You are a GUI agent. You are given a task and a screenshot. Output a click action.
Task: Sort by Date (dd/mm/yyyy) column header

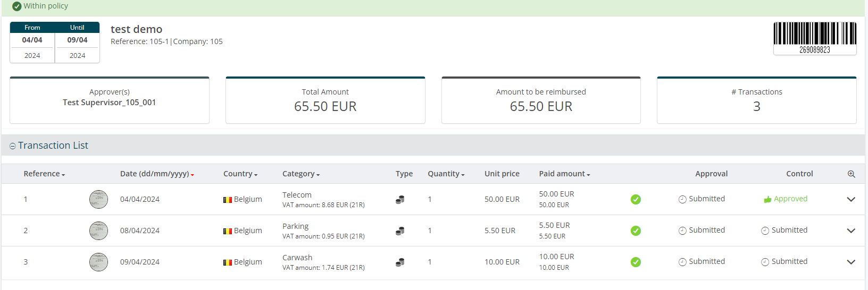pos(156,174)
